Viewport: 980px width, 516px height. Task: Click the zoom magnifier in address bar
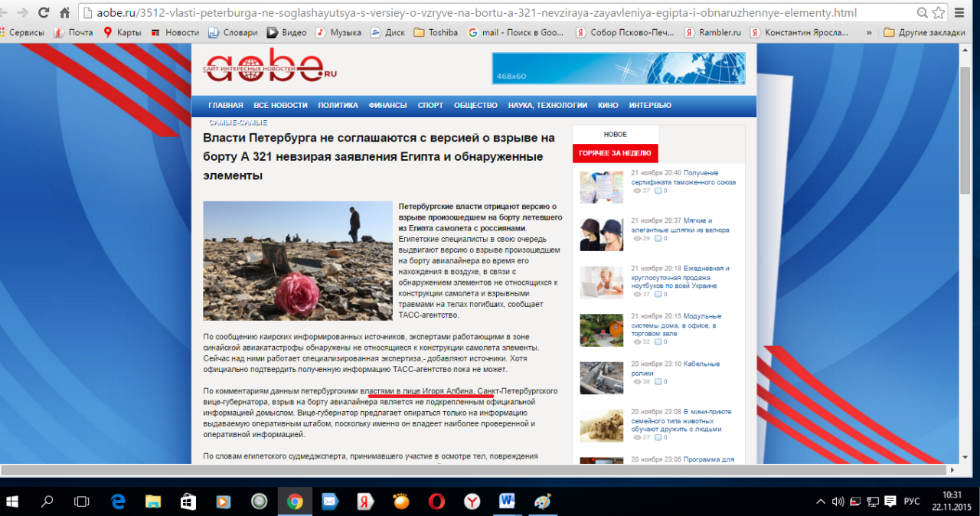(923, 13)
